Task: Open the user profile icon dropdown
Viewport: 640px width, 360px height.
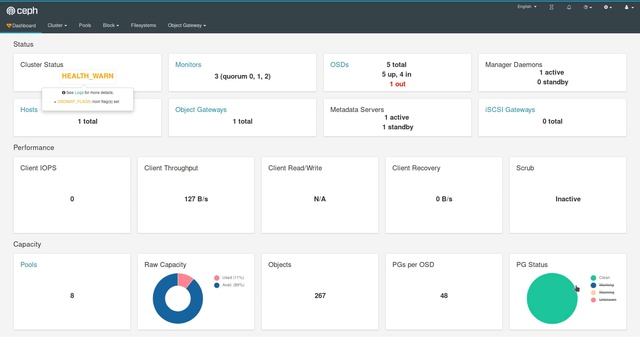Action: 628,7
